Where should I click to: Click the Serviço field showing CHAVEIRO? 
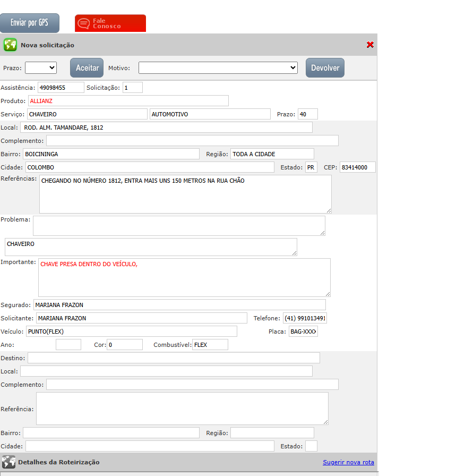(x=88, y=114)
